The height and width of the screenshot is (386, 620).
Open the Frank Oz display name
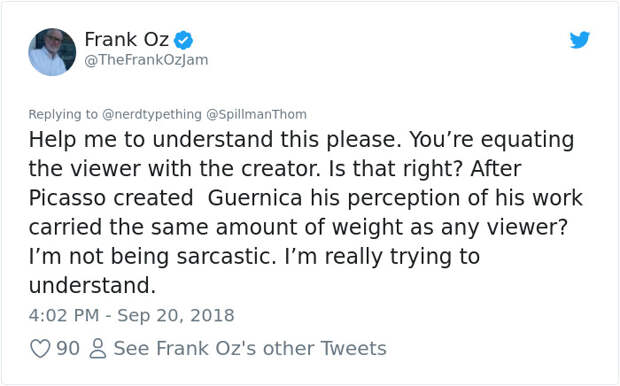coord(127,39)
